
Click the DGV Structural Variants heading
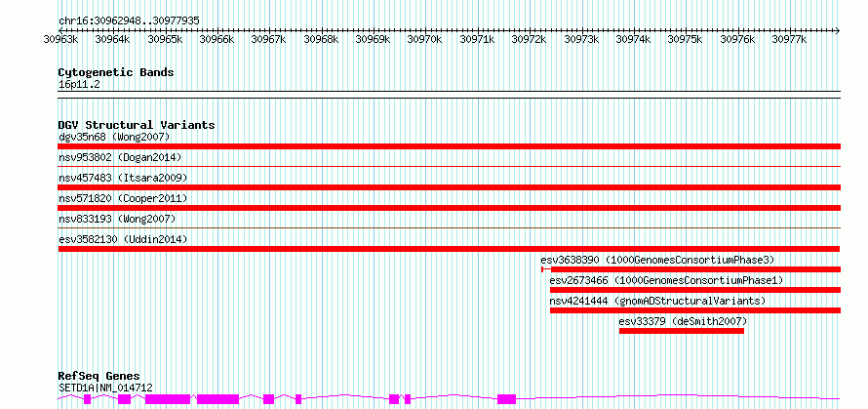[x=137, y=125]
